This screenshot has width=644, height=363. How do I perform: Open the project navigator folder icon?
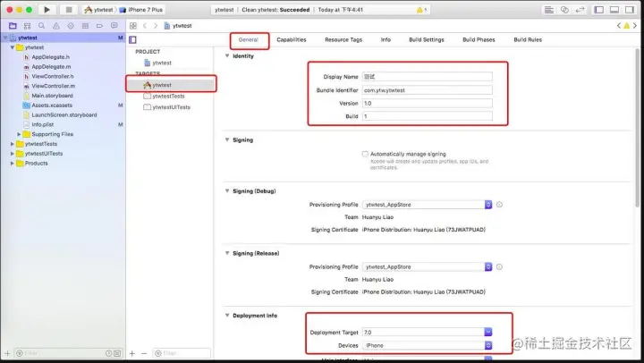coord(13,25)
